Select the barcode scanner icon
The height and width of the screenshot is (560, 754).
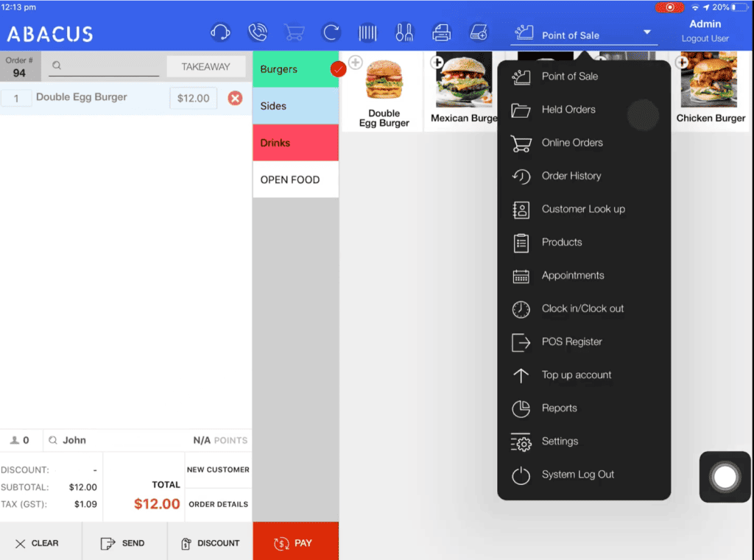tap(367, 32)
